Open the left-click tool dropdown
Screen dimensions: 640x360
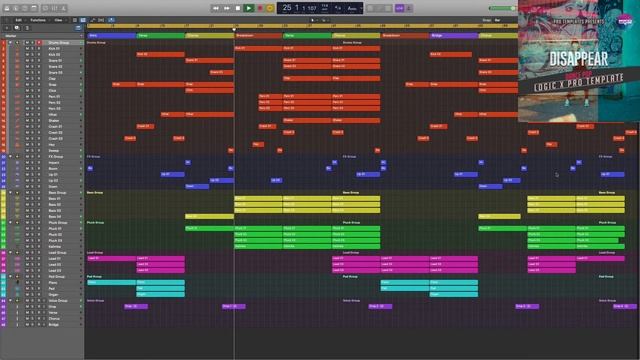[x=313, y=20]
